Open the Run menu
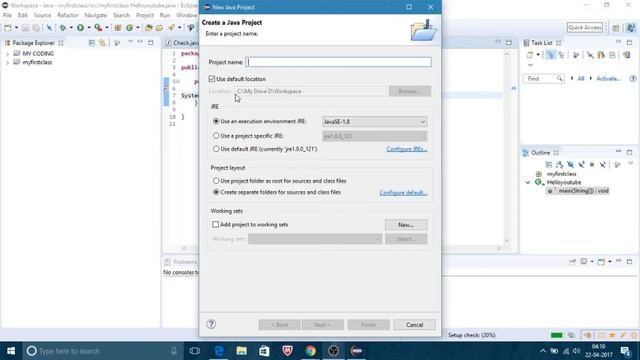This screenshot has width=640, height=360. tap(165, 15)
